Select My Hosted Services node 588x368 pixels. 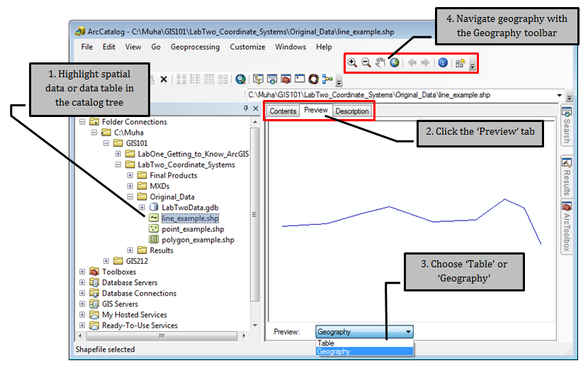(x=135, y=315)
